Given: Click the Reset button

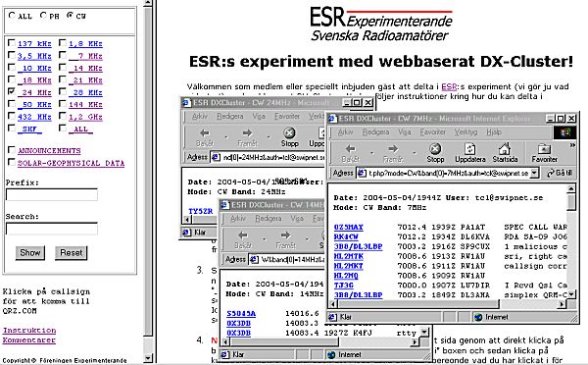Looking at the screenshot, I should pyautogui.click(x=72, y=253).
